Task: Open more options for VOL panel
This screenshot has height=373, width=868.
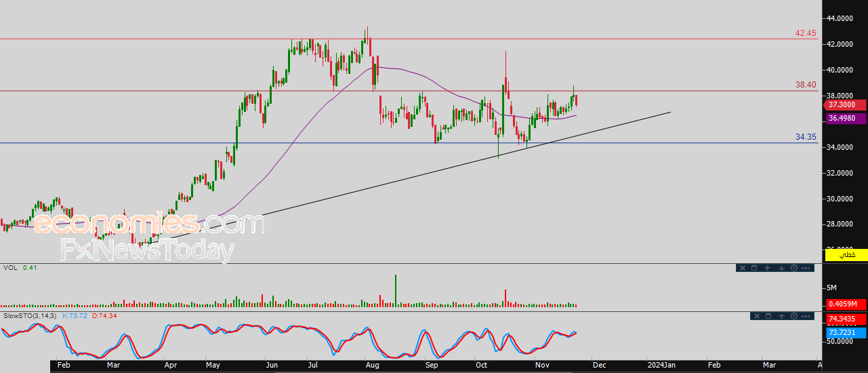Action: pos(806,268)
